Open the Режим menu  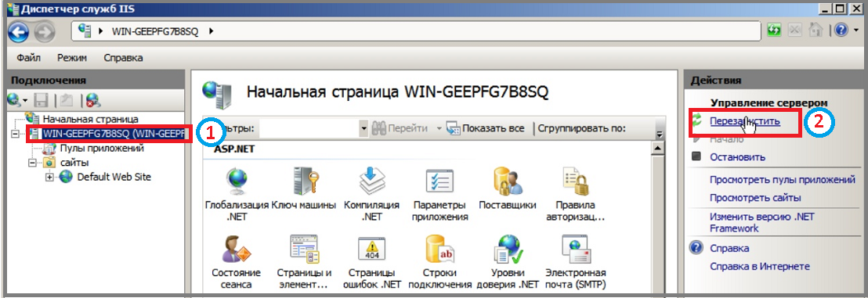click(71, 58)
